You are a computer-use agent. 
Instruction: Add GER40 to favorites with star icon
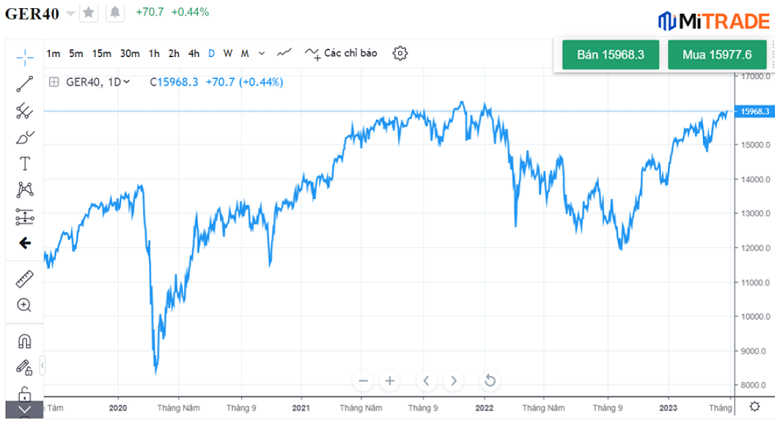point(89,12)
